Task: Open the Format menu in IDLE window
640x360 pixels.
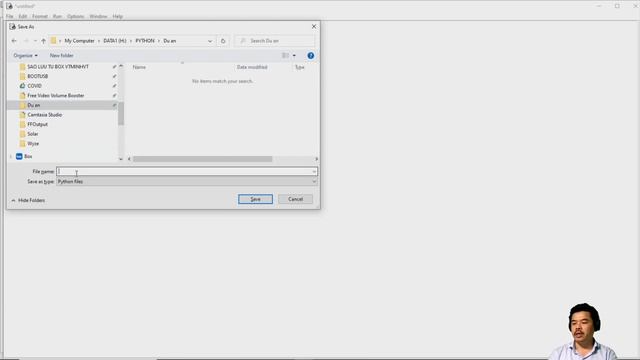Action: point(40,16)
